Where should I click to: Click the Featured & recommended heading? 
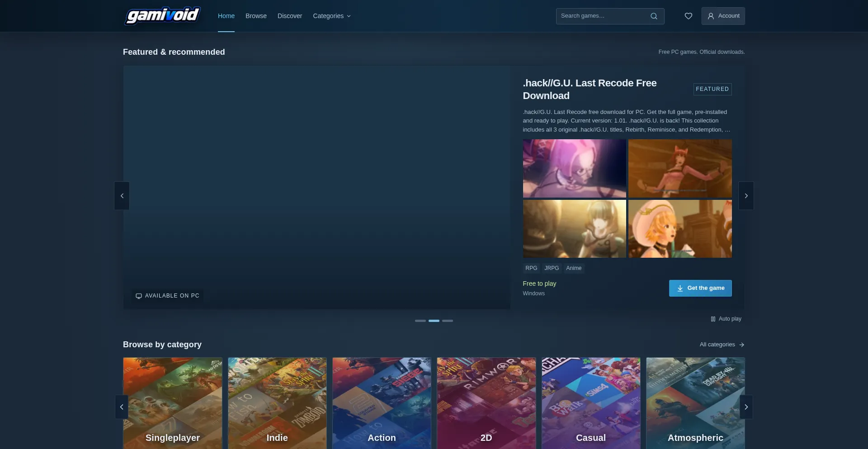[x=174, y=52]
